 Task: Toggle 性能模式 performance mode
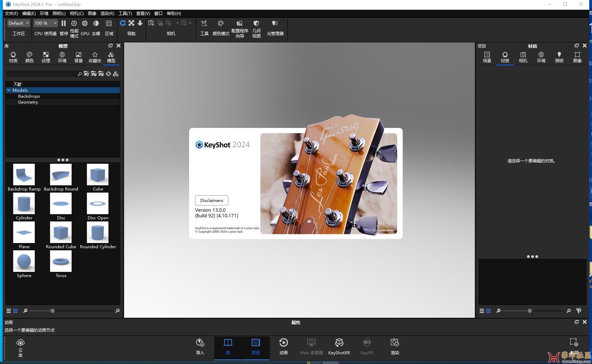tap(74, 23)
